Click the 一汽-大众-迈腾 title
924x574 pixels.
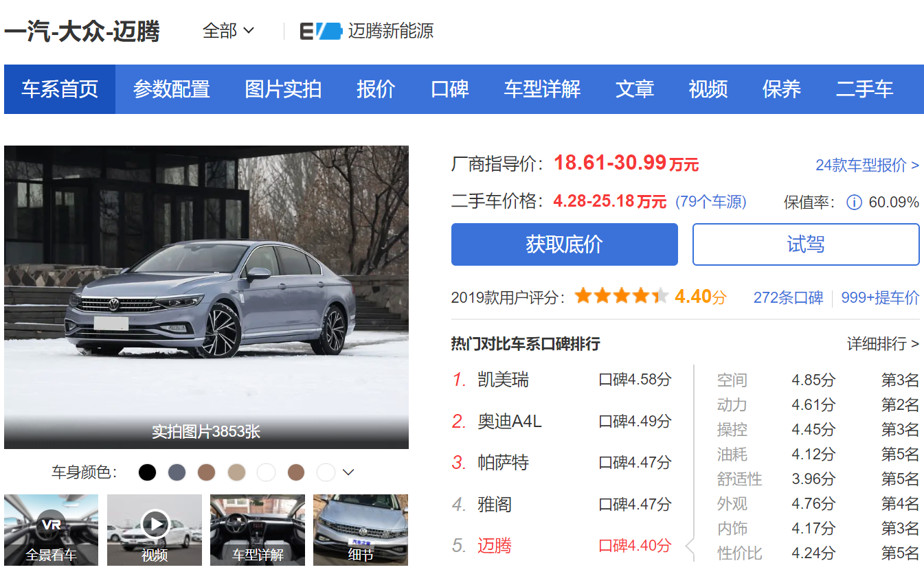(x=82, y=32)
